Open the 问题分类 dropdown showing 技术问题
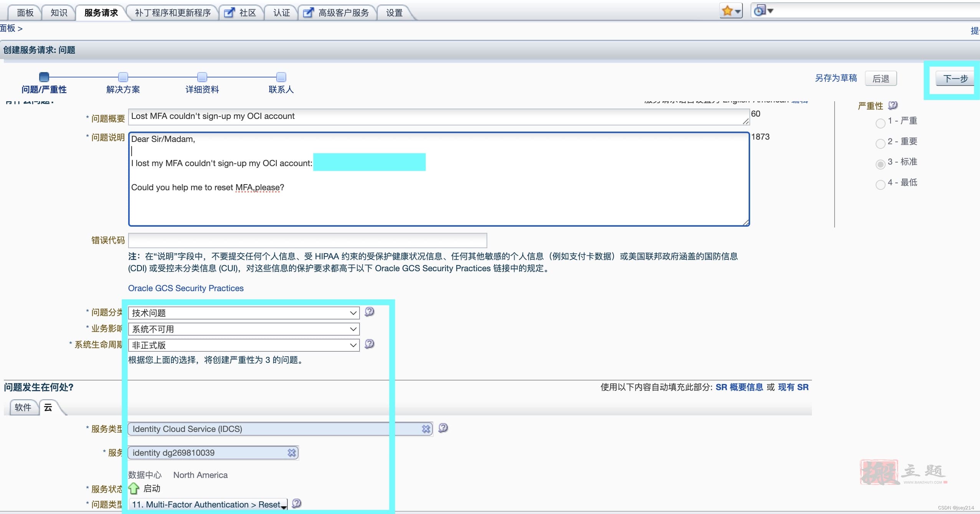 244,313
